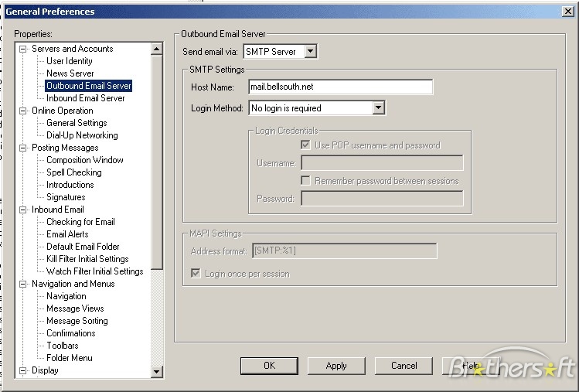Open General Settings preferences page
Viewport: 579px width, 392px height.
coord(77,123)
